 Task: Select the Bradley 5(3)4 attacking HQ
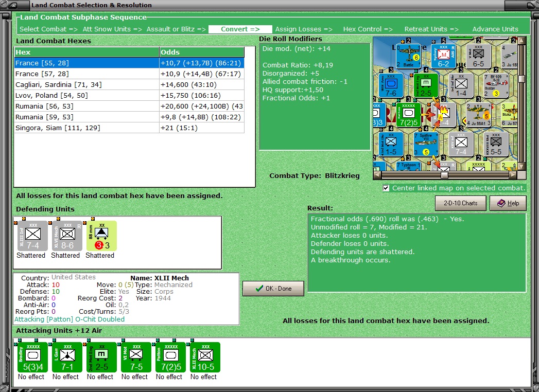32,358
